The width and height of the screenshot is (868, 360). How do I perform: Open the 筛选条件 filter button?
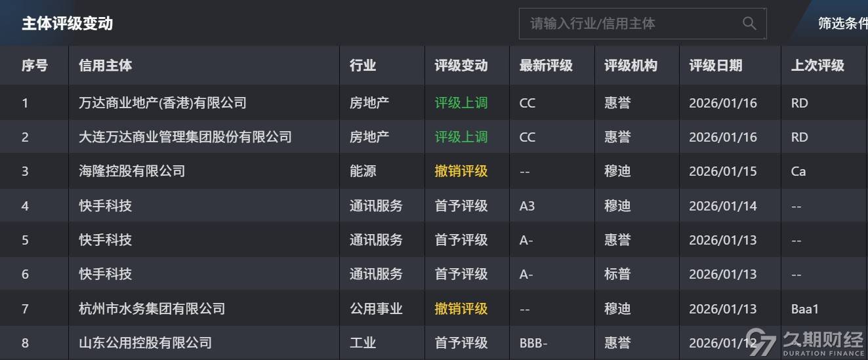coord(842,24)
